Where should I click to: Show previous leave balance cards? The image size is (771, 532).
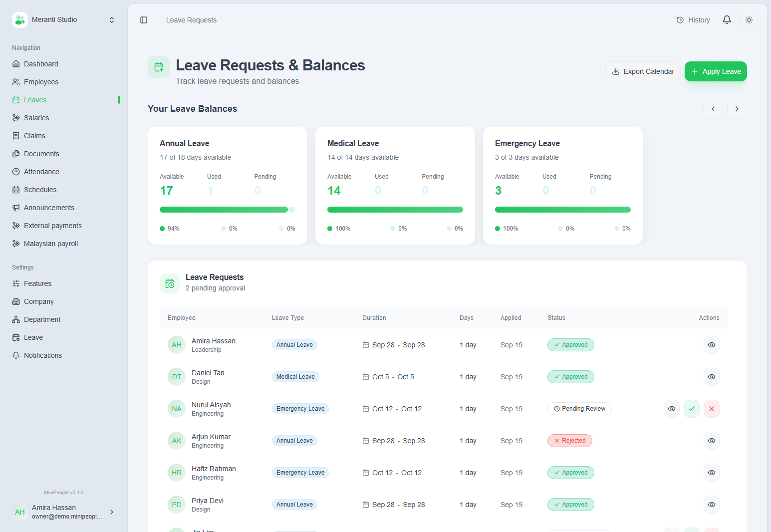click(713, 109)
